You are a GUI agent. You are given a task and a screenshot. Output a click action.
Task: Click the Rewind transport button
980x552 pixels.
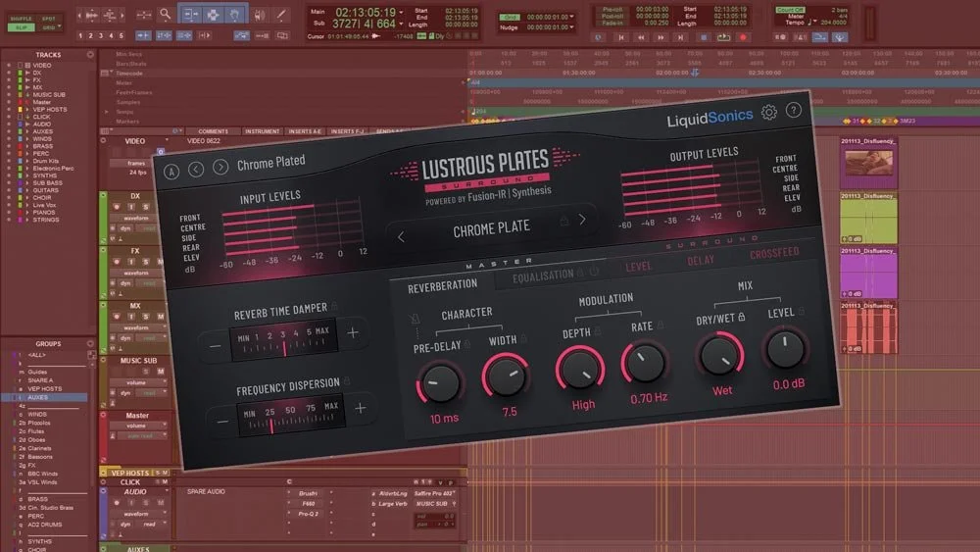pos(641,37)
